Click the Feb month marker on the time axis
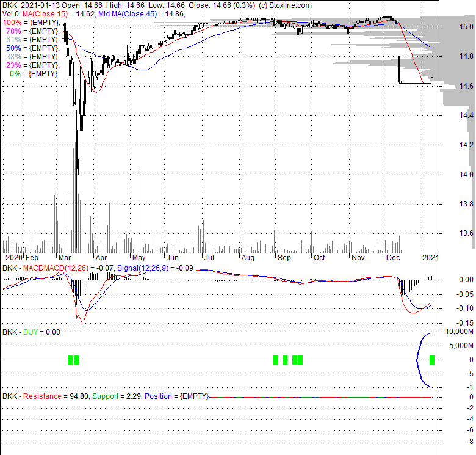Image resolution: width=476 pixels, height=455 pixels. pos(32,258)
